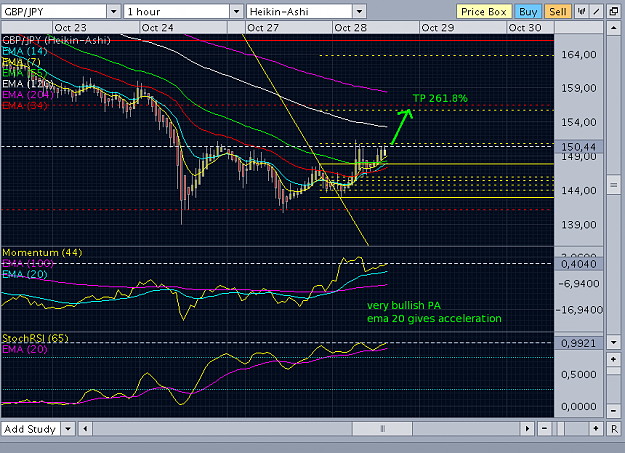Click the vertical zoom plus button
The image size is (625, 453).
pos(613,360)
